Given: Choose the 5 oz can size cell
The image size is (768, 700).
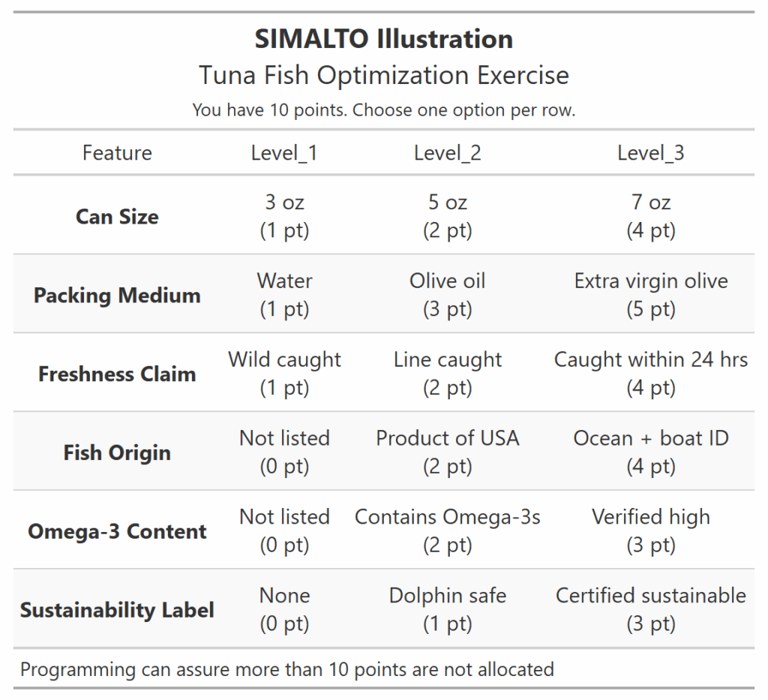Looking at the screenshot, I should pos(447,216).
